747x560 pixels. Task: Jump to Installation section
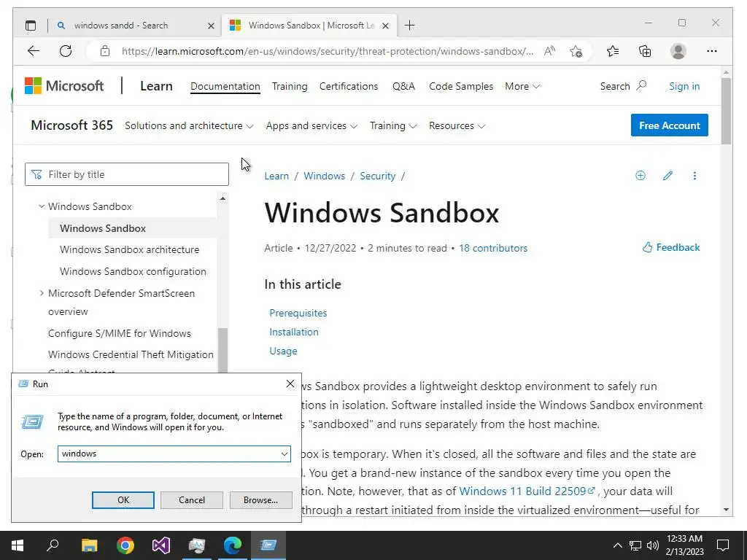(294, 332)
